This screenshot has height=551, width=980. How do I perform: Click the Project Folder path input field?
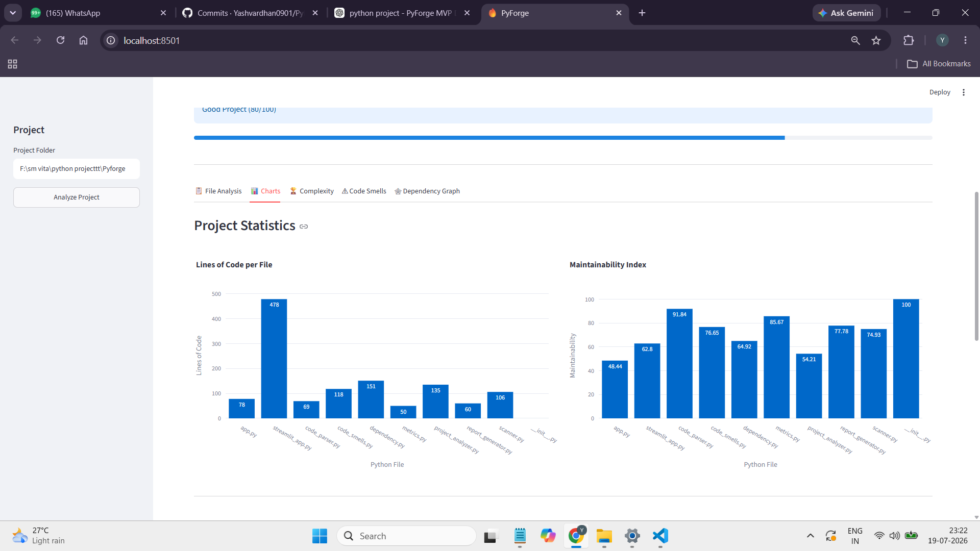pyautogui.click(x=77, y=169)
